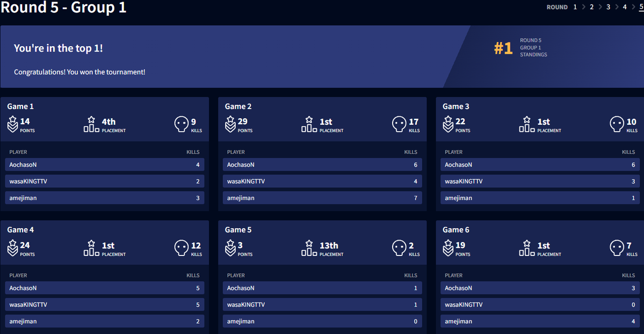Click the Game 6 placement podium icon

(527, 247)
